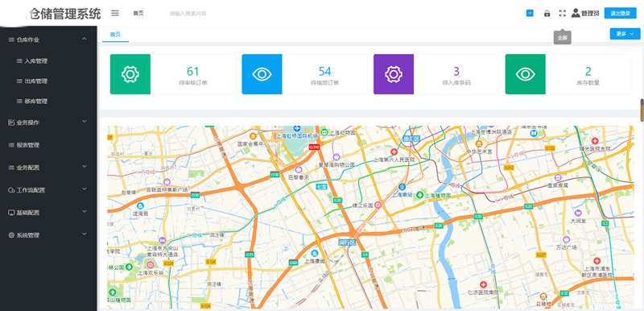Image resolution: width=644 pixels, height=311 pixels.
Task: Select 出库管理 in the sidebar
Action: 35,81
